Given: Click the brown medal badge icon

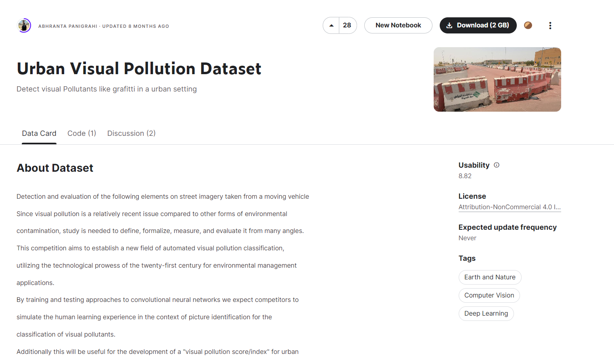Looking at the screenshot, I should pos(528,25).
